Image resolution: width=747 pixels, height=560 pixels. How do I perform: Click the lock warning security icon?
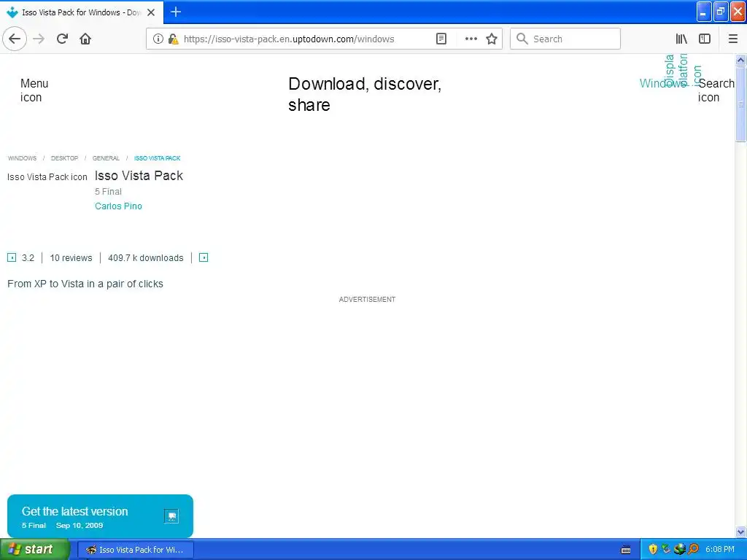pyautogui.click(x=174, y=39)
